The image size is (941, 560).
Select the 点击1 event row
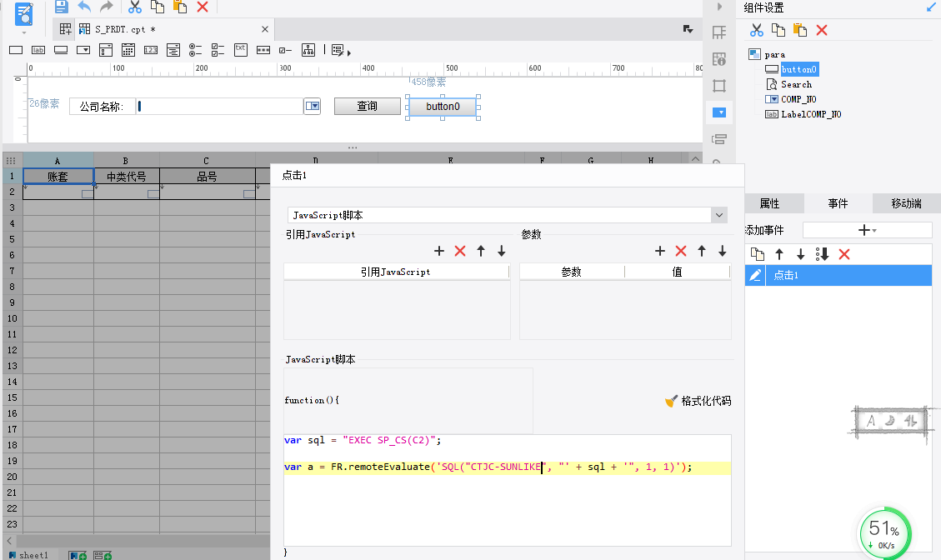[x=838, y=276]
